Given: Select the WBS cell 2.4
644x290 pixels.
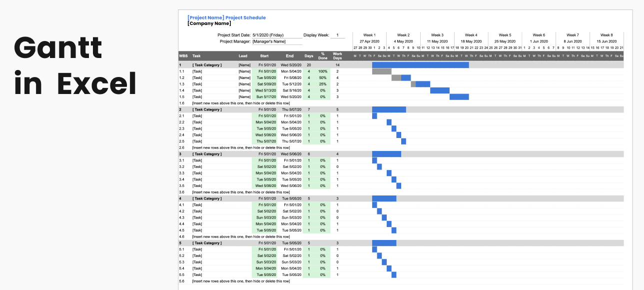Looking at the screenshot, I should pos(182,135).
